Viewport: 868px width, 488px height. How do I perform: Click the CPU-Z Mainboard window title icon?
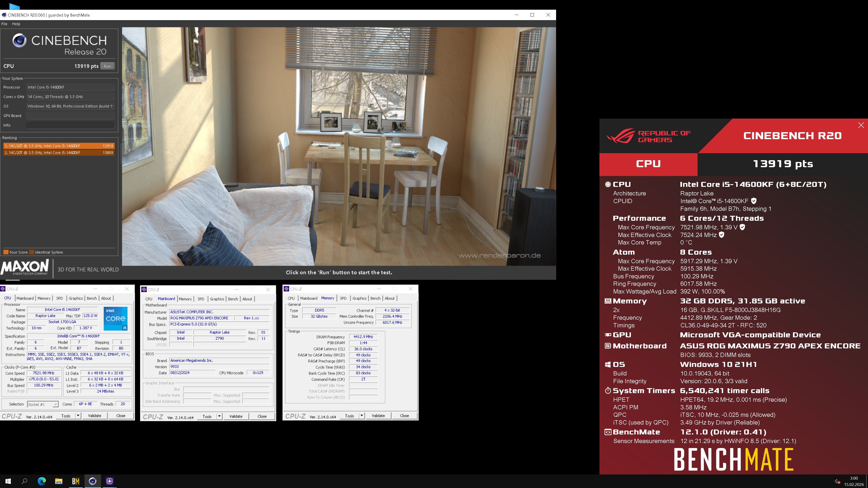coord(144,290)
